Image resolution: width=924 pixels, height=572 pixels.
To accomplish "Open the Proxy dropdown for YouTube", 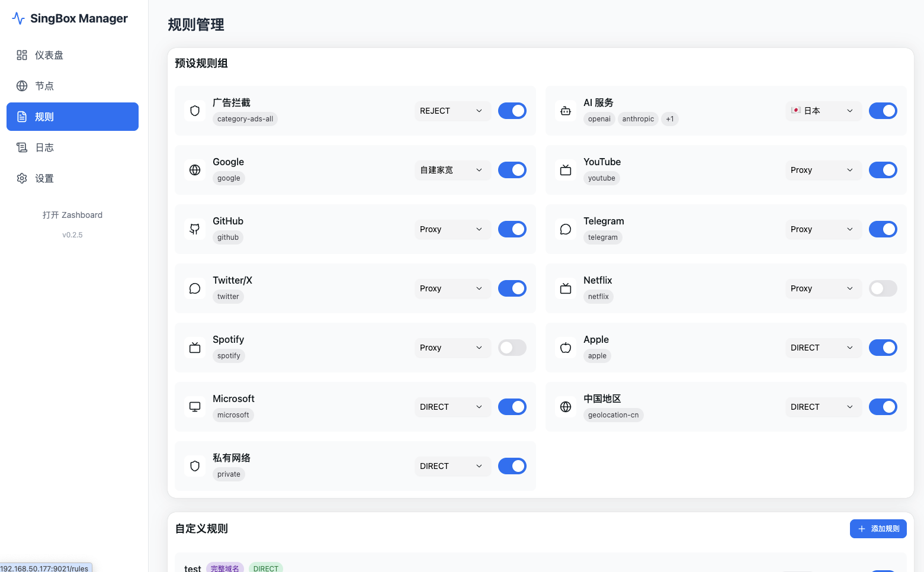I will [824, 170].
